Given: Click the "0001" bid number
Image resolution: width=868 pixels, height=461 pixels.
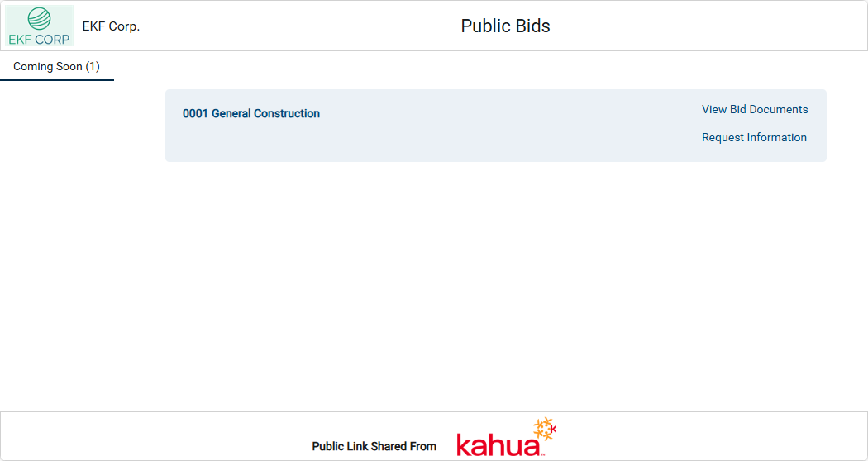Looking at the screenshot, I should click(195, 114).
